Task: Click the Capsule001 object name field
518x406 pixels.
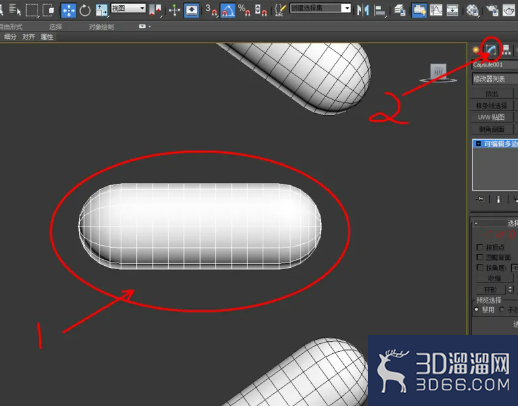Action: click(495, 65)
